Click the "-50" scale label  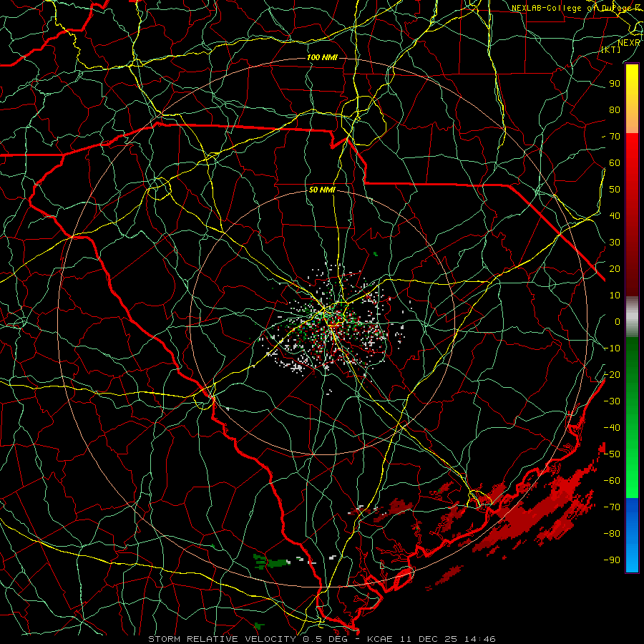[612, 454]
